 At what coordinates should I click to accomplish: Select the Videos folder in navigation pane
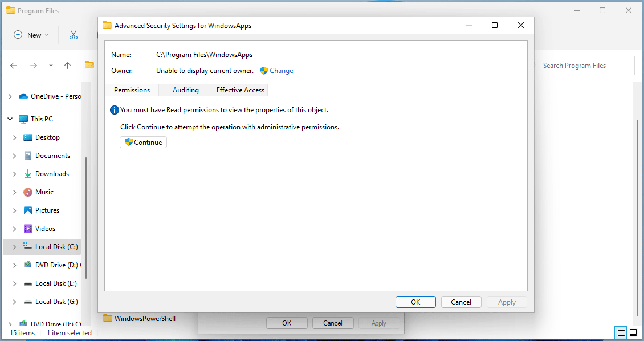[x=45, y=229]
